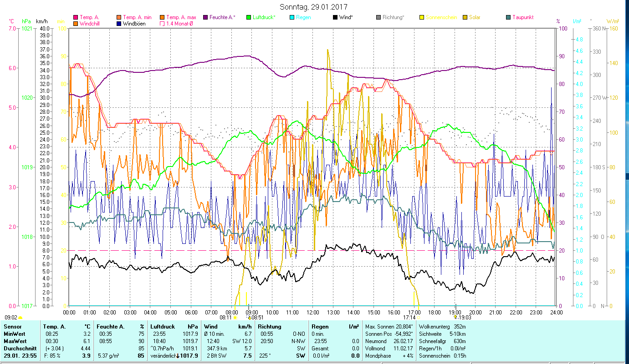Click the Sonnen Pos -54,992° entry
The height and width of the screenshot is (364, 629).
tap(389, 334)
